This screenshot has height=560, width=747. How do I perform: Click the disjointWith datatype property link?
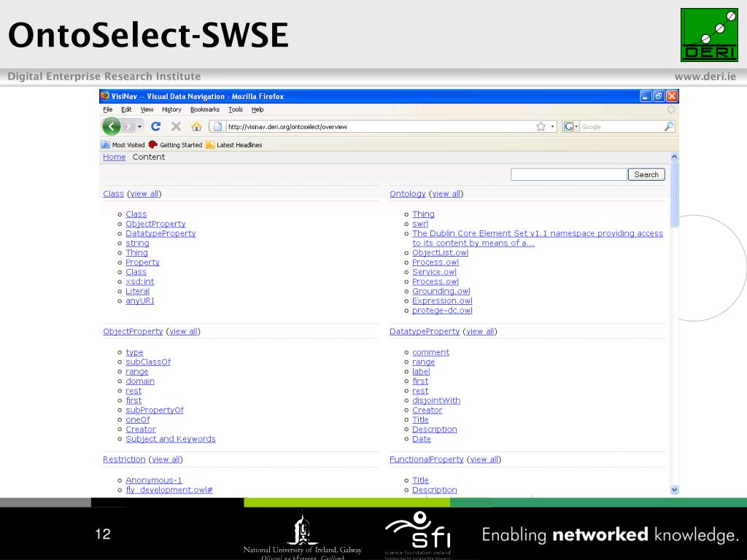coord(436,400)
